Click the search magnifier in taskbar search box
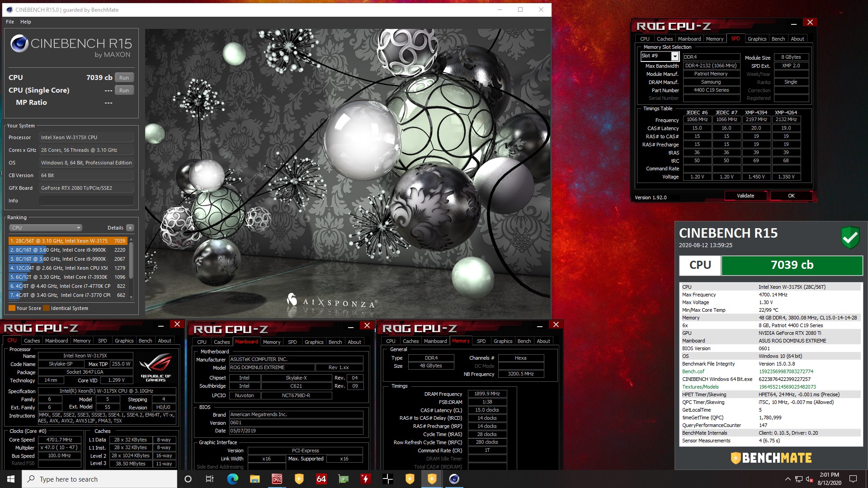 pos(31,479)
